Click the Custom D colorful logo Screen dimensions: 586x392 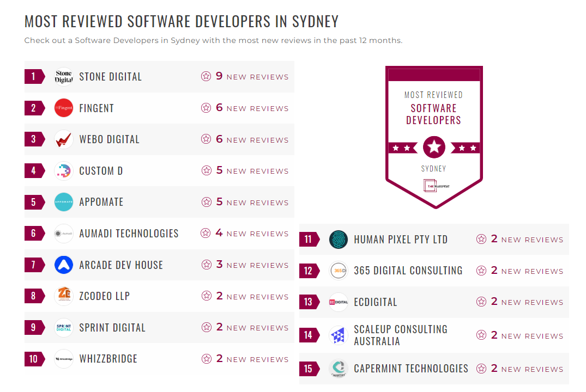tap(64, 170)
